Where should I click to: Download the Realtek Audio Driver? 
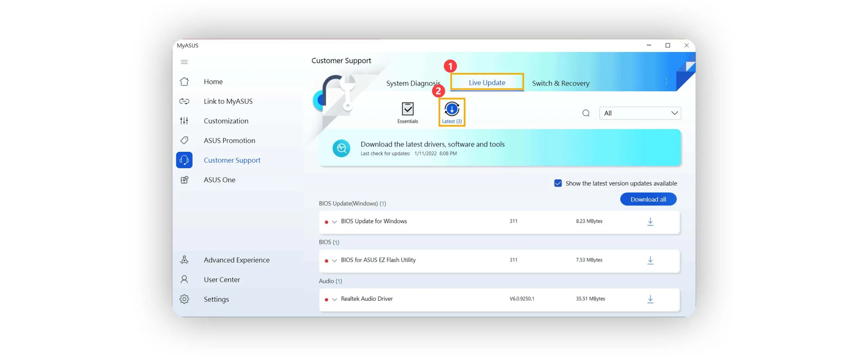[x=650, y=299]
